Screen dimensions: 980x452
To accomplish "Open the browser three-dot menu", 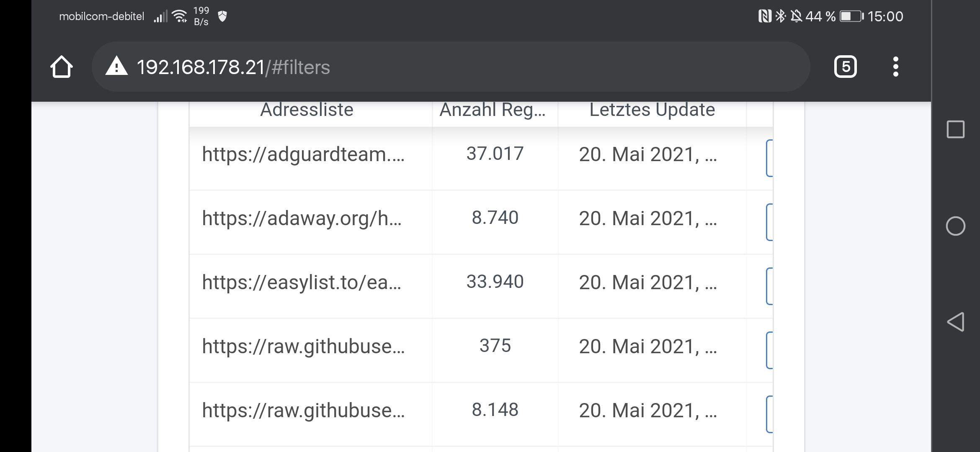I will click(x=895, y=67).
